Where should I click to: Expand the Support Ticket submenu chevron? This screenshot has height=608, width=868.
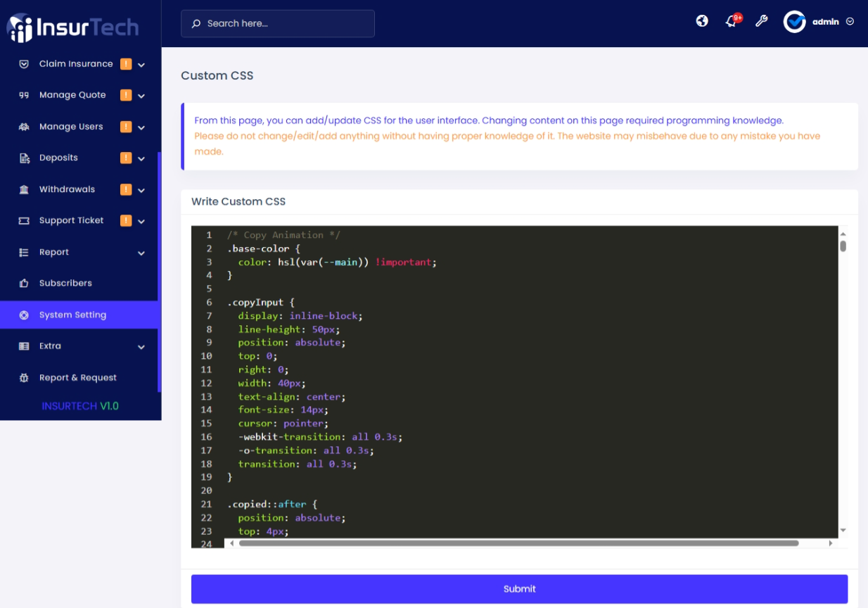point(141,222)
